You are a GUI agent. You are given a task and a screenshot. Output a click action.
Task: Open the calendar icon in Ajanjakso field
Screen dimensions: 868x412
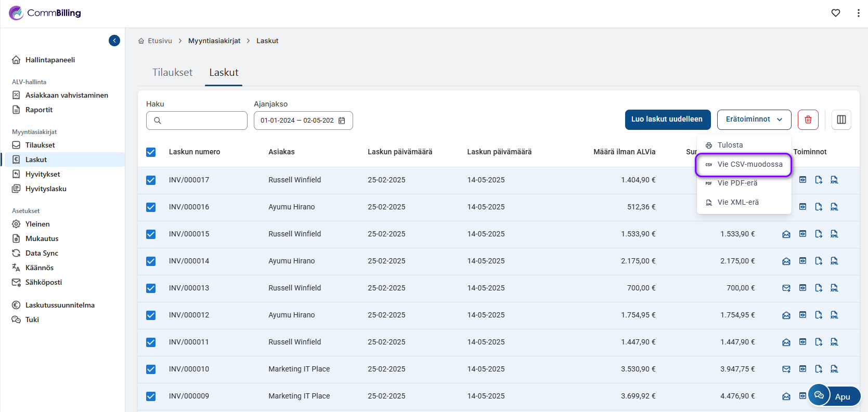click(x=342, y=121)
